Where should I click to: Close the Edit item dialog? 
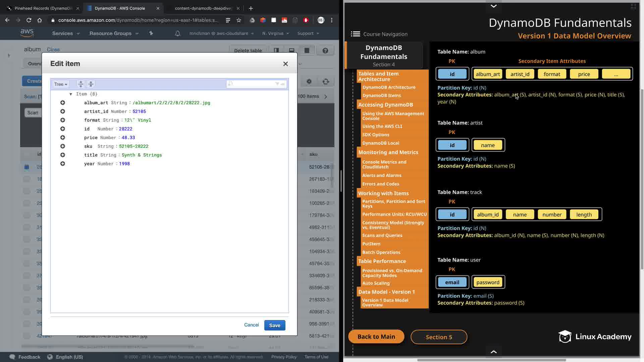[x=285, y=64]
